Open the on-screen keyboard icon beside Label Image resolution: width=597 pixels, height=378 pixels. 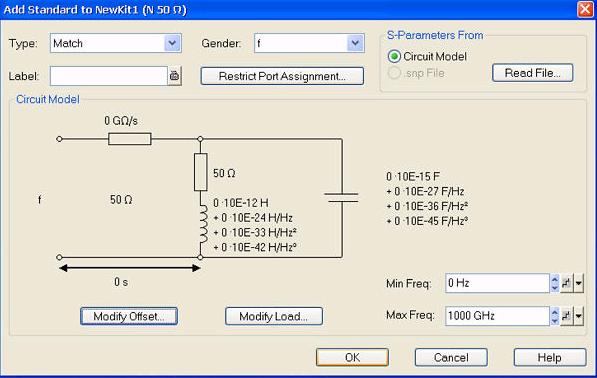click(x=174, y=76)
